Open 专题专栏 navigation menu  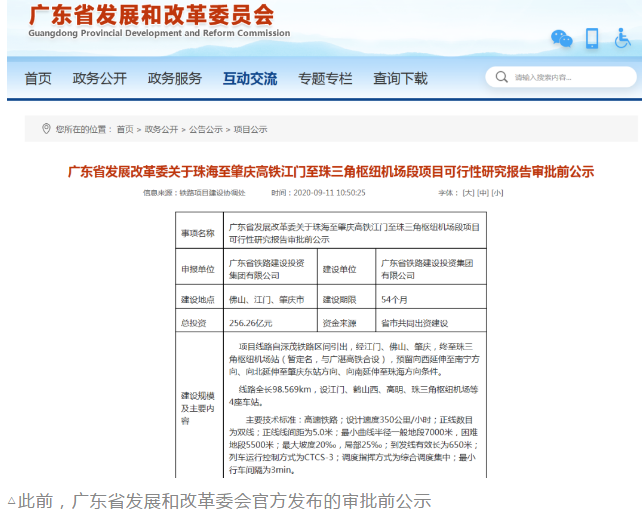point(326,78)
